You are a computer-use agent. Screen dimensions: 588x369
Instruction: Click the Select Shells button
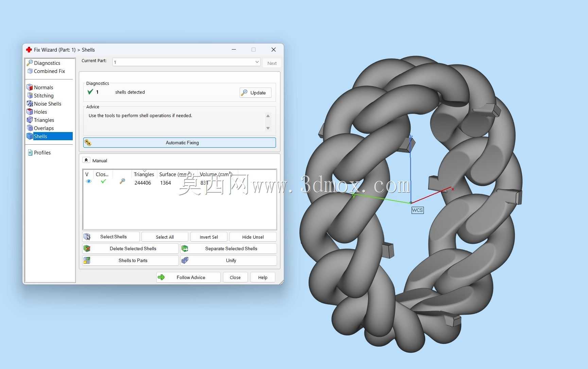click(111, 237)
